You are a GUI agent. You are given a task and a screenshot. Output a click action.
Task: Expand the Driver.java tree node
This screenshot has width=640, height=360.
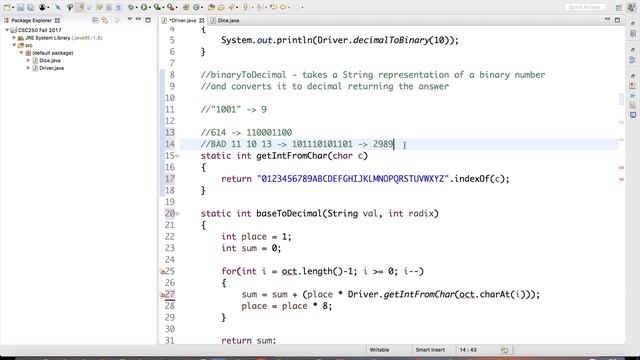click(29, 68)
